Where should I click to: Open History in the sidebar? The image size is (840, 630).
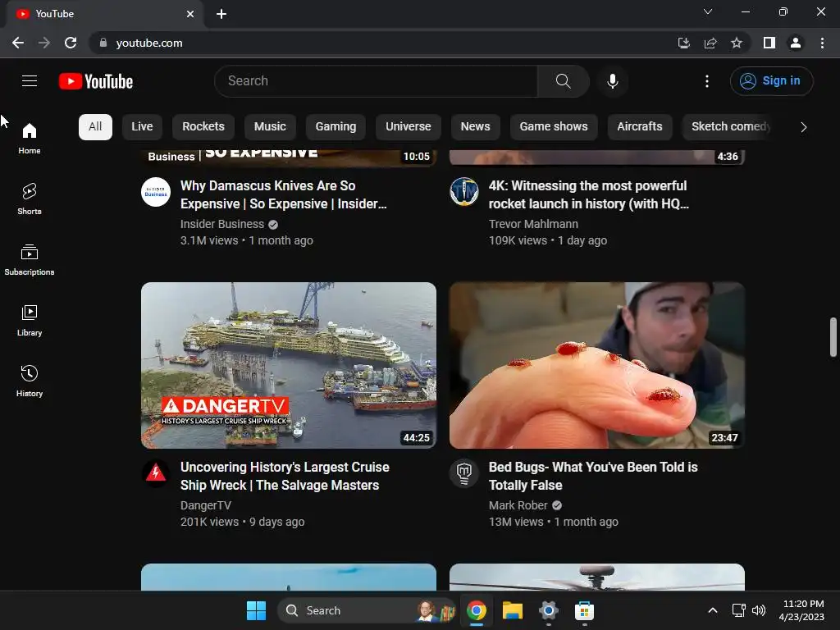click(30, 381)
